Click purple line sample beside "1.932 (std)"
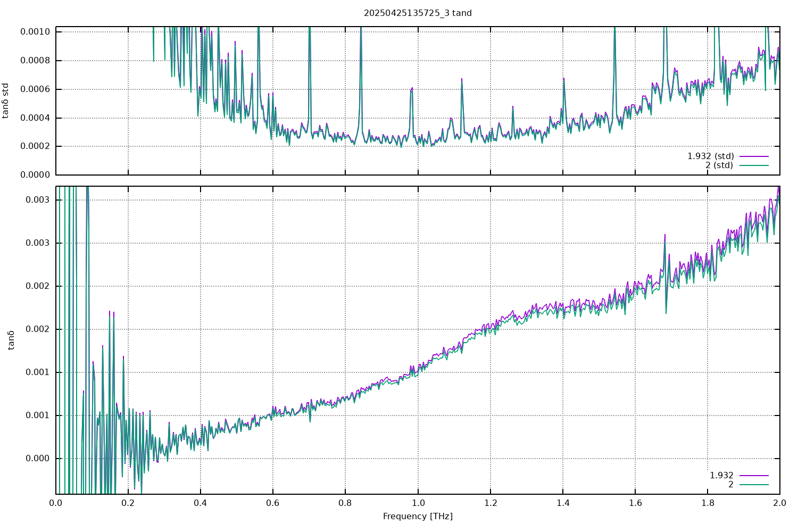Viewport: 798px width, 532px height. click(754, 156)
